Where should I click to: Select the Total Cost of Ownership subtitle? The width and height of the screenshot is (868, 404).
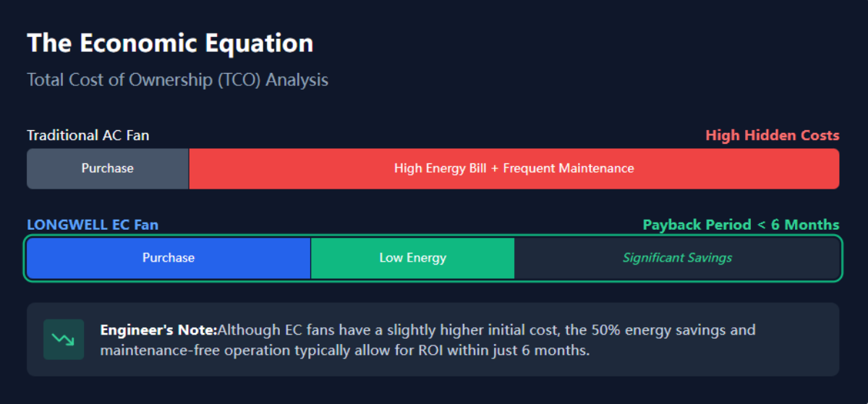click(177, 79)
